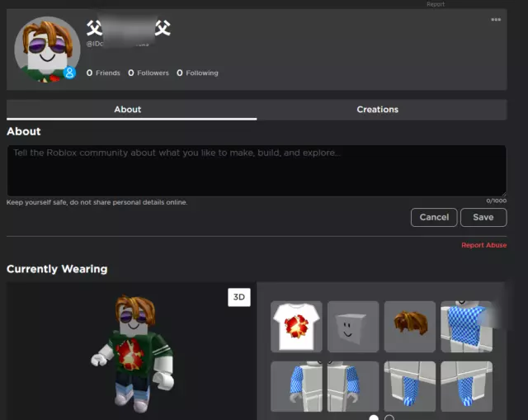This screenshot has height=420, width=528.
Task: Cancel editing the About description
Action: pos(434,217)
